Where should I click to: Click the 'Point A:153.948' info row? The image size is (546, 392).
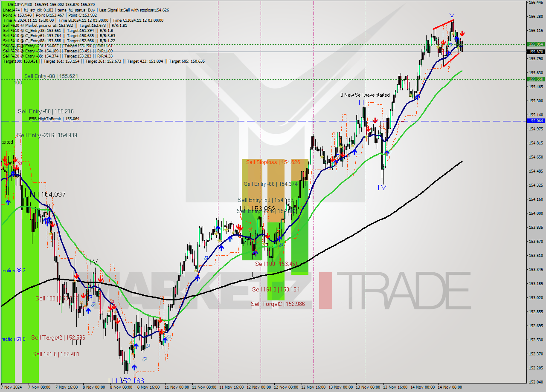[x=49, y=15]
